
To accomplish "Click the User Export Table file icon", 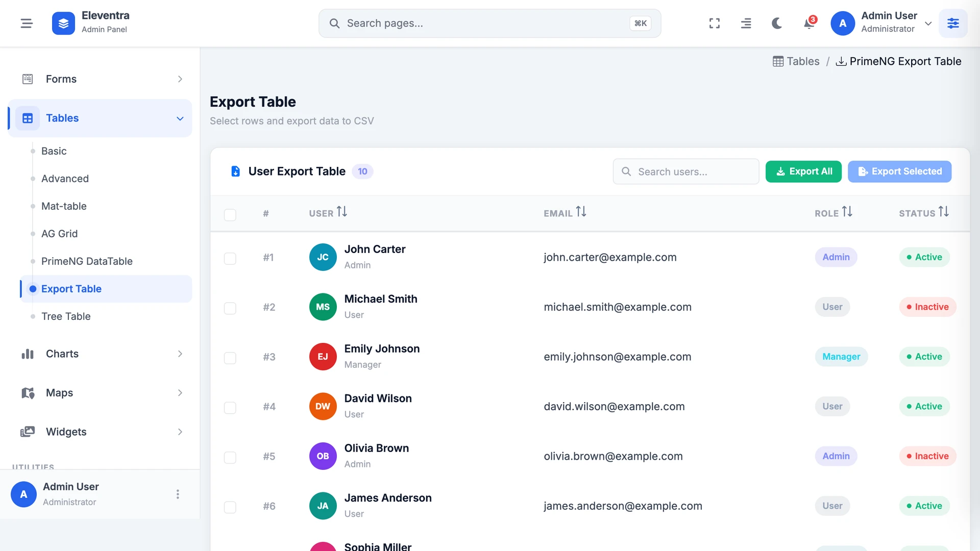I will click(x=235, y=171).
